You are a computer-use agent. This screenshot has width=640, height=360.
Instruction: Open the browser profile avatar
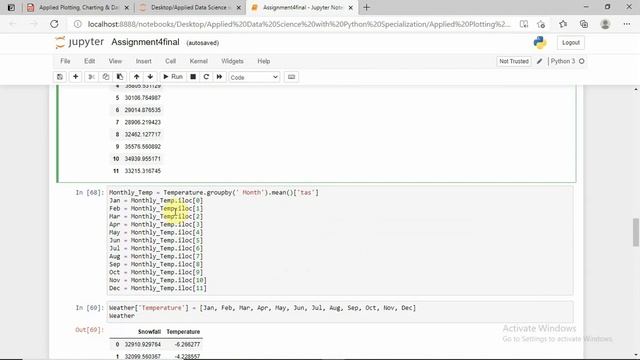pyautogui.click(x=605, y=24)
